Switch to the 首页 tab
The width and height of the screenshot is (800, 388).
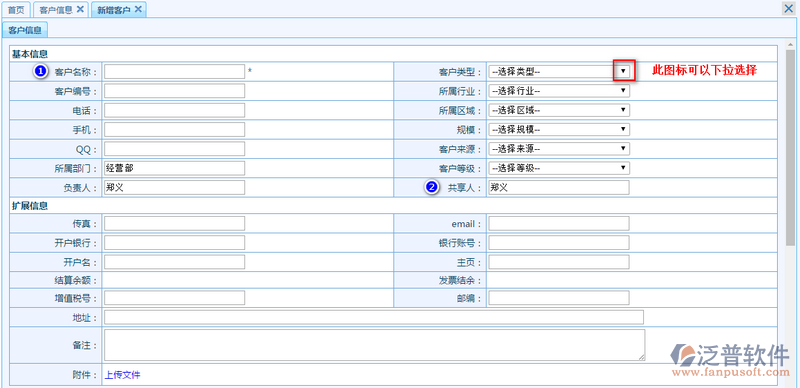coord(16,10)
